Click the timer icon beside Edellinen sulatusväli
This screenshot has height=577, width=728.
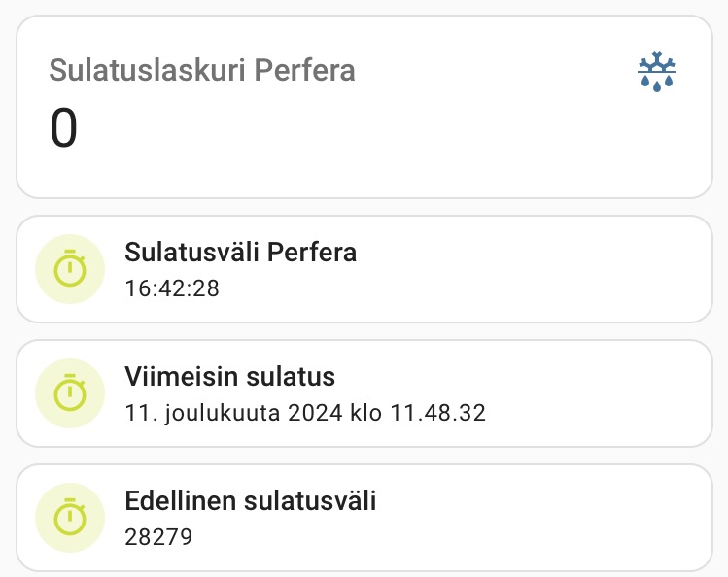[x=69, y=517]
